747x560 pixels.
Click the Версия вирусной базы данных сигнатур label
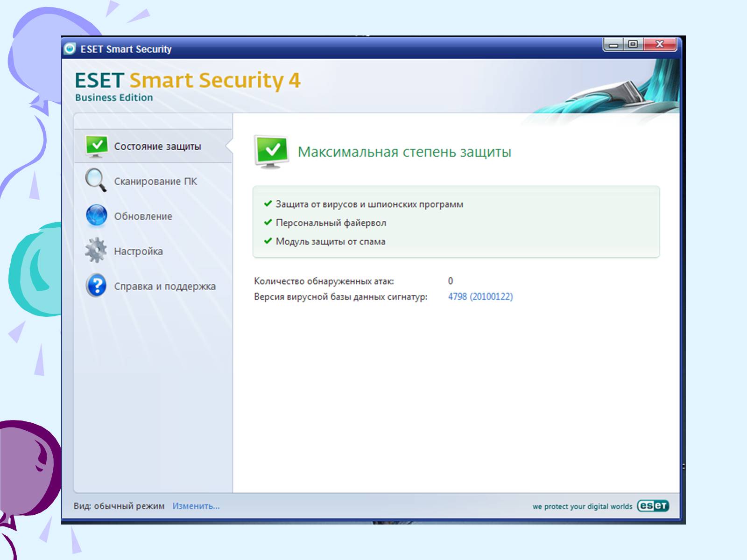(x=341, y=297)
